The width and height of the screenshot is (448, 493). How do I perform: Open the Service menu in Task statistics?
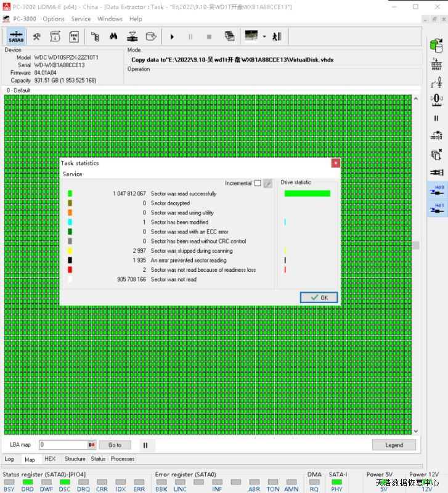click(x=72, y=174)
